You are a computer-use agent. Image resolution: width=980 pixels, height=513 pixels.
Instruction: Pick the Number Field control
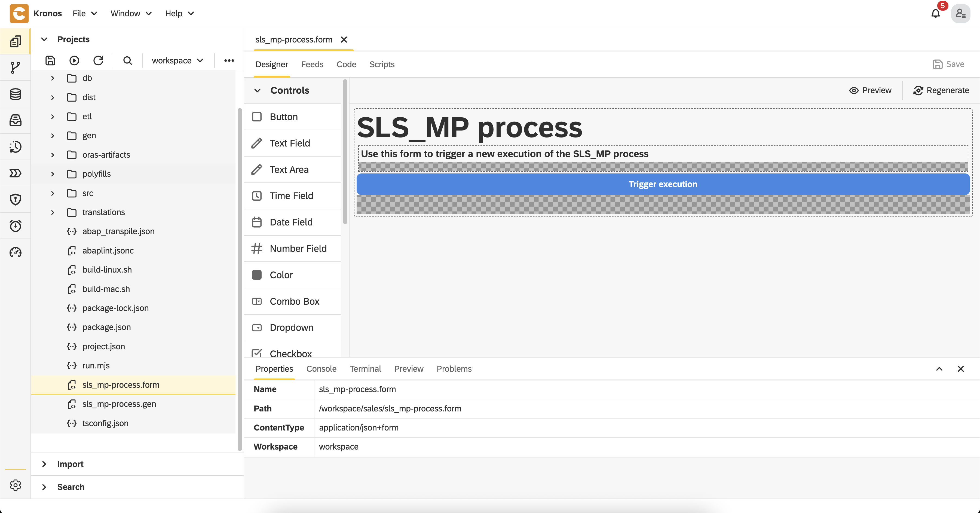click(x=293, y=249)
